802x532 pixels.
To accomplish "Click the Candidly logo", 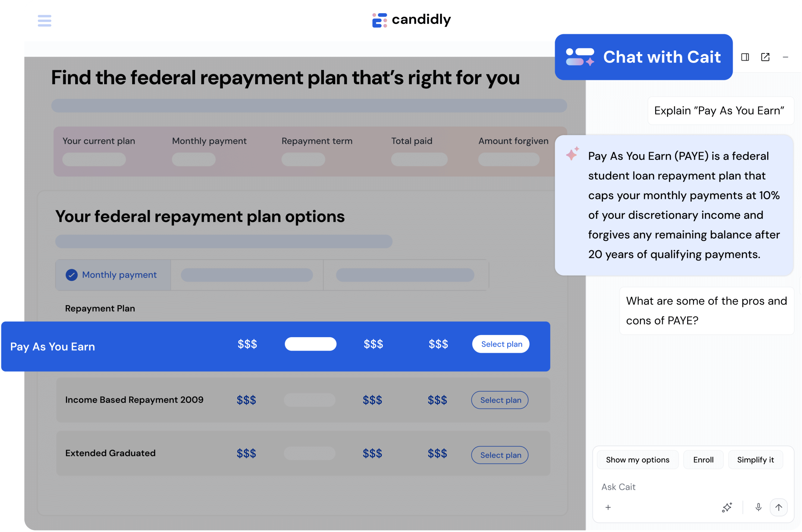I will click(412, 20).
